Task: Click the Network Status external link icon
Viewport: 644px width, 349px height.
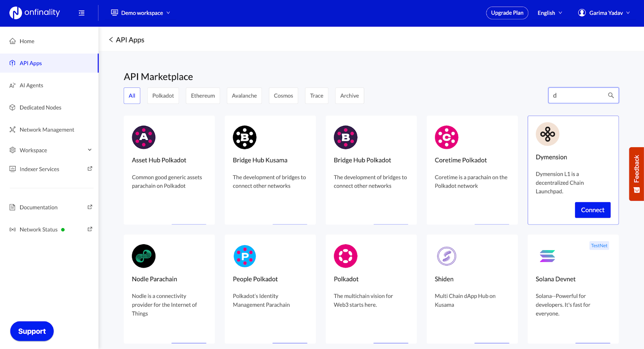Action: point(90,229)
